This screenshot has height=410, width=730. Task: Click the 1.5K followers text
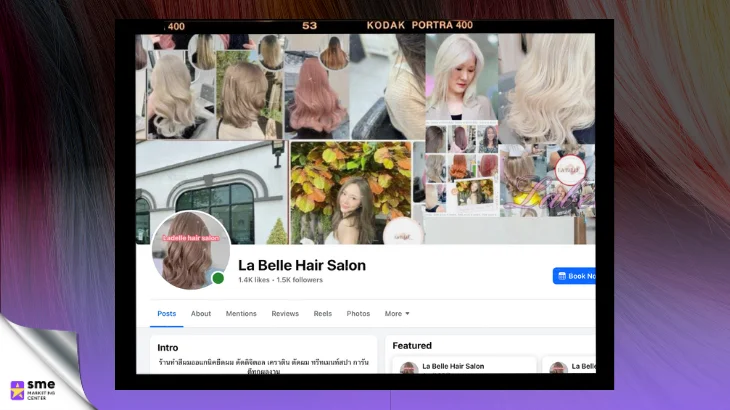299,280
